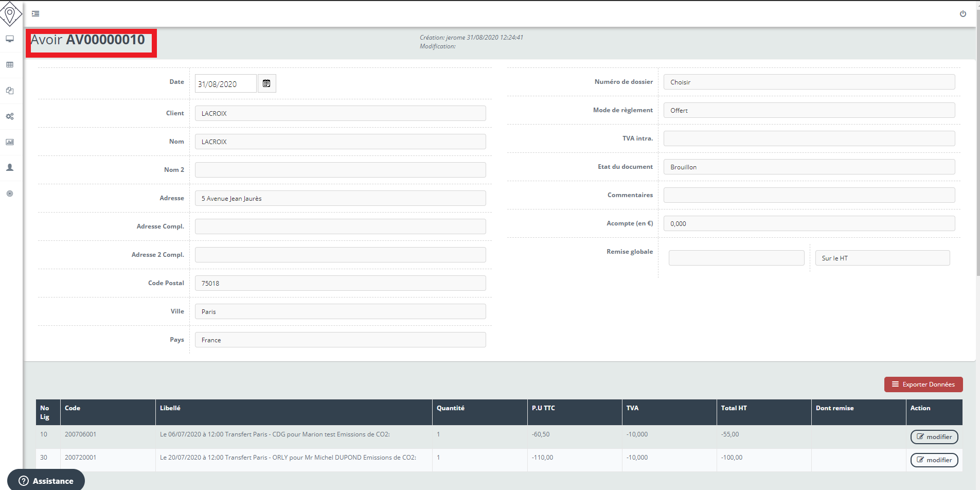Open the documents copy icon in sidebar
The width and height of the screenshot is (980, 490).
pyautogui.click(x=10, y=91)
